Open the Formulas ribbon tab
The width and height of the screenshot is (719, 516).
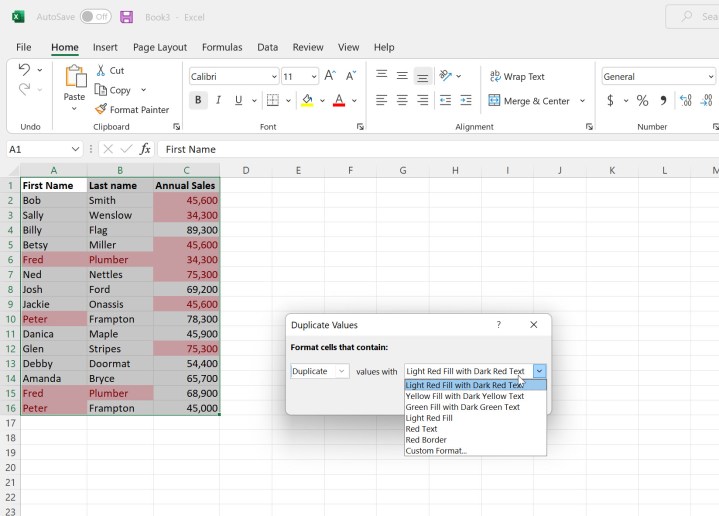pos(222,47)
